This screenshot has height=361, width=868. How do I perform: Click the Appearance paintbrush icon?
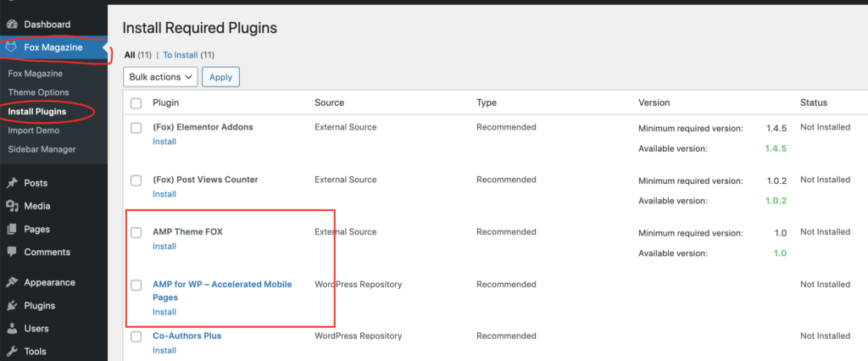click(x=12, y=282)
